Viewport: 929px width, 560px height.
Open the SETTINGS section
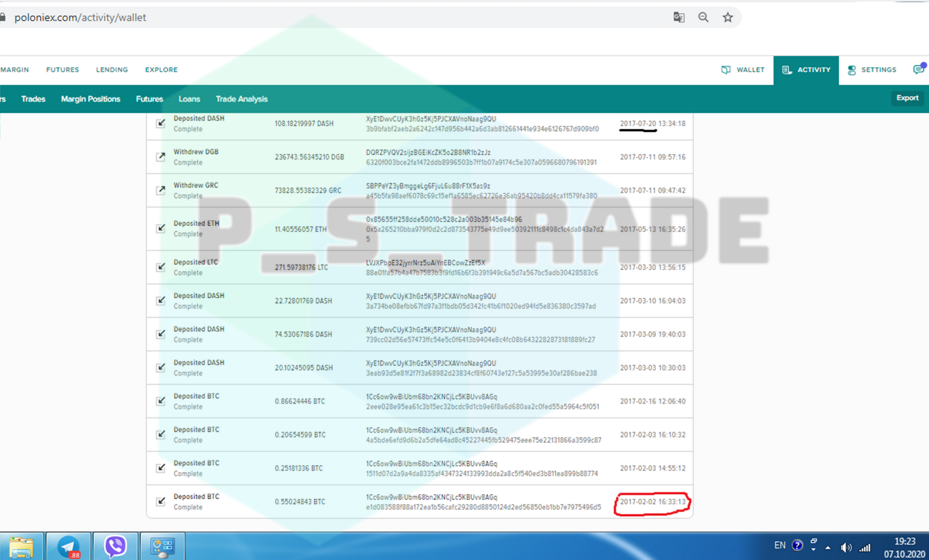pyautogui.click(x=871, y=70)
